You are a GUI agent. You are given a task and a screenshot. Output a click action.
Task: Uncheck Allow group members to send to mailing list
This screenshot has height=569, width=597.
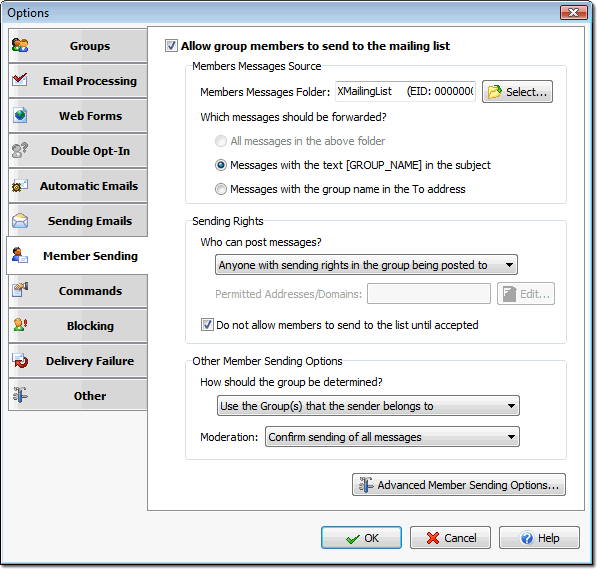coord(171,45)
